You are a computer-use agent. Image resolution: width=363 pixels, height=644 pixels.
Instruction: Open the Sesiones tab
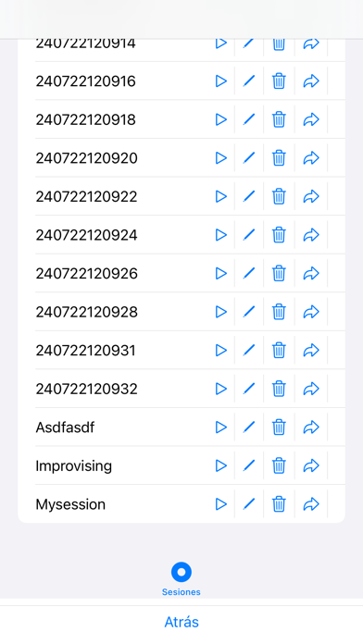(181, 579)
